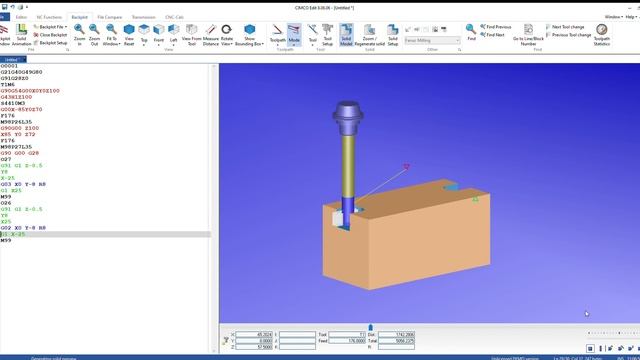The height and width of the screenshot is (360, 640).
Task: Open the File Compare ribbon tab
Action: click(109, 17)
